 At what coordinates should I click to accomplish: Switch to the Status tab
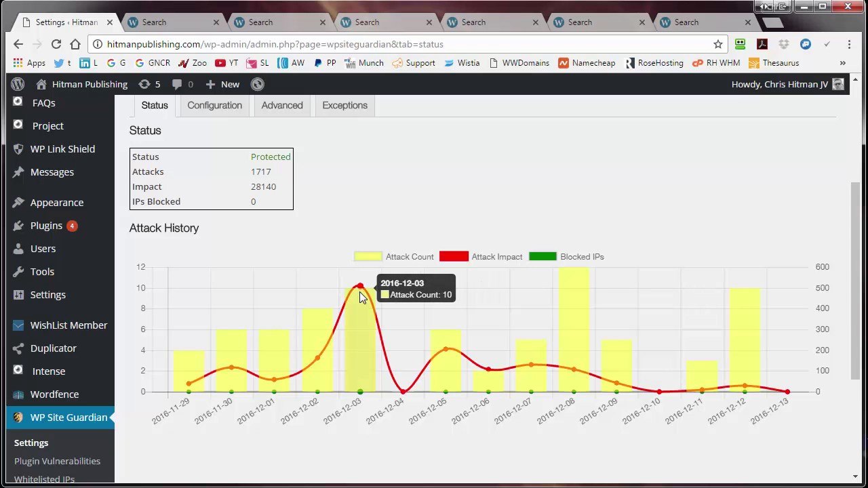tap(155, 105)
